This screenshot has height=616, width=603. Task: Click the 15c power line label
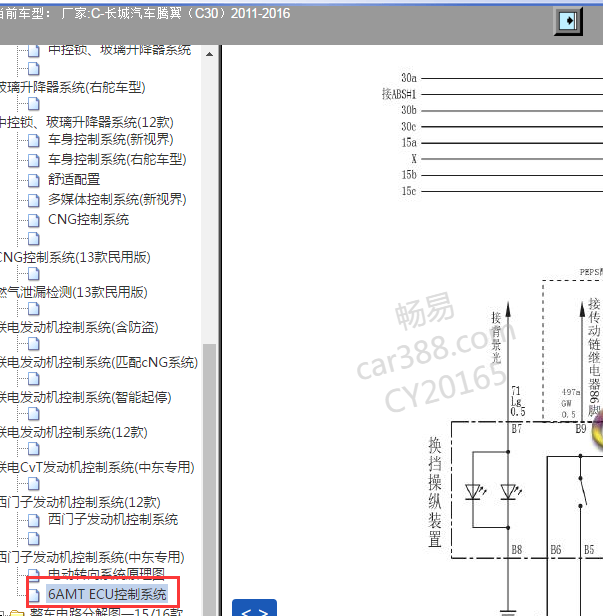pos(409,191)
